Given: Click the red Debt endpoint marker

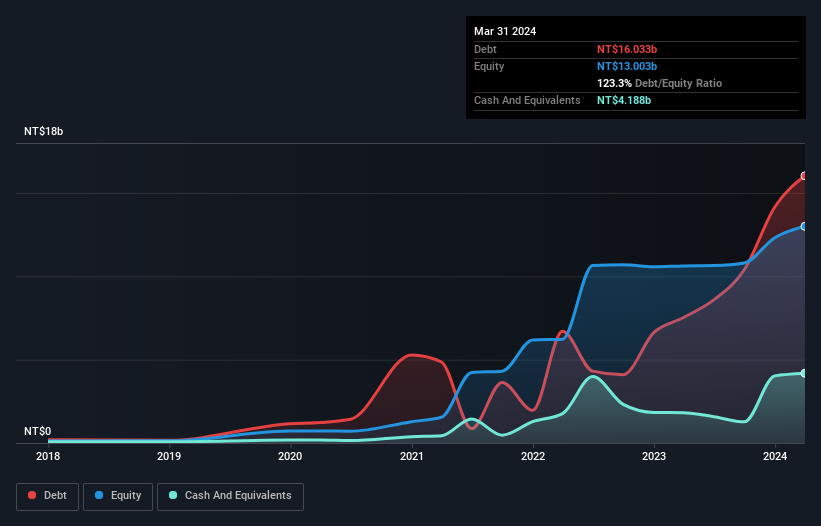Looking at the screenshot, I should tap(804, 176).
